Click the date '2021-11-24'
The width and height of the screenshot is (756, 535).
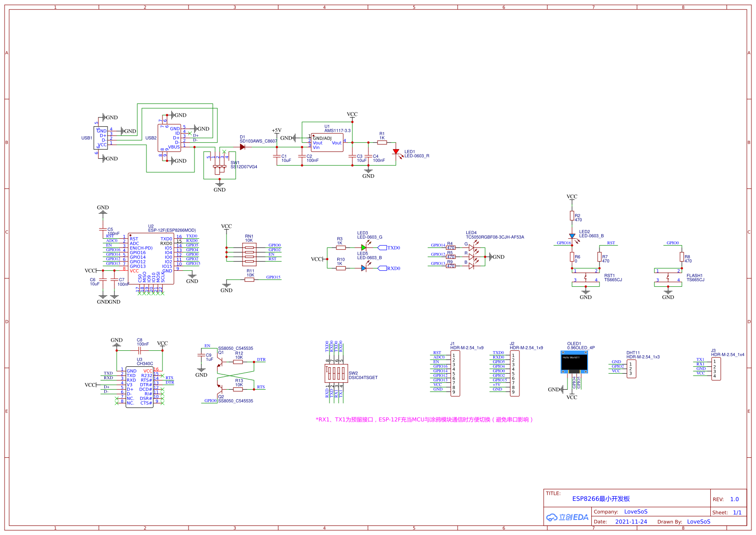(631, 522)
